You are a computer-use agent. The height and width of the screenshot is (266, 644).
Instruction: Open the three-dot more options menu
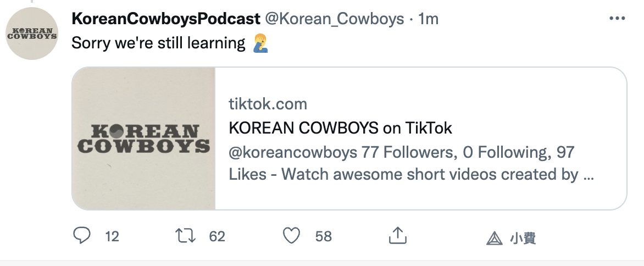[x=617, y=19]
